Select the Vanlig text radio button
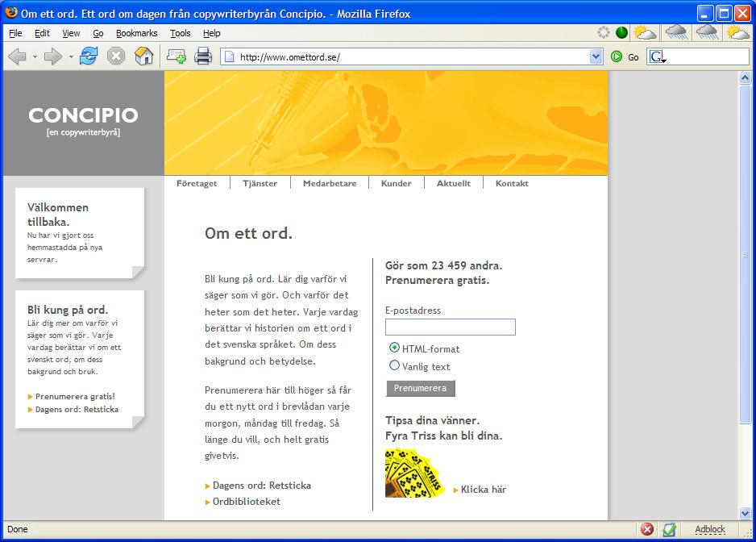This screenshot has width=756, height=542. point(394,365)
